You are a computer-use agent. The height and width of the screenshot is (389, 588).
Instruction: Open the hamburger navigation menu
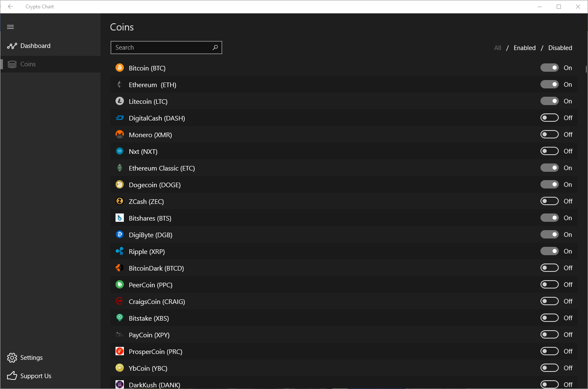coord(11,27)
